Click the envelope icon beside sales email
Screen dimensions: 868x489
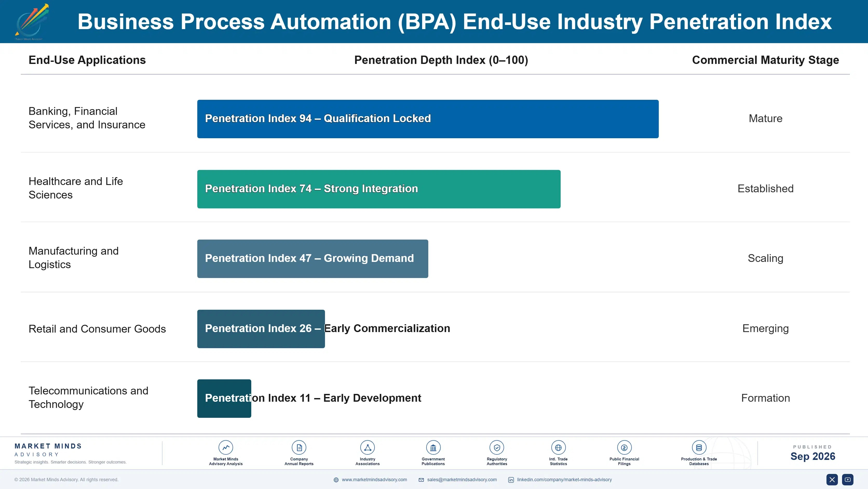click(x=421, y=480)
